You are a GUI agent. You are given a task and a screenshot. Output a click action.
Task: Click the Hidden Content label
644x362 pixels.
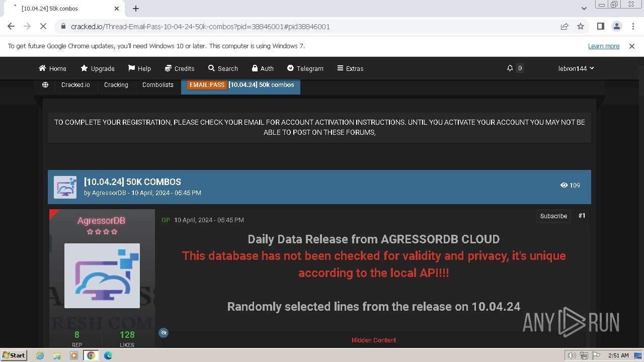coord(374,340)
